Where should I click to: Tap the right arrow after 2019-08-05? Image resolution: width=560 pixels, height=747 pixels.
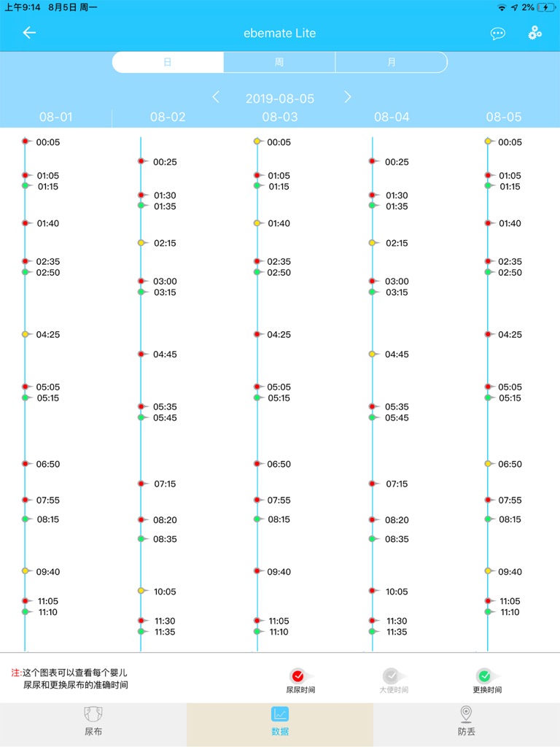coord(348,96)
